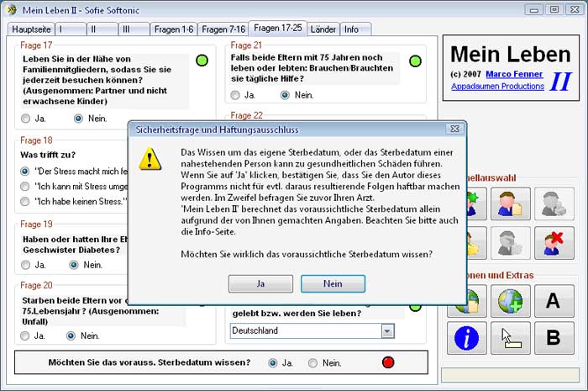Open the Fragen 7-16 tab
Image resolution: width=588 pixels, height=391 pixels.
[x=223, y=29]
